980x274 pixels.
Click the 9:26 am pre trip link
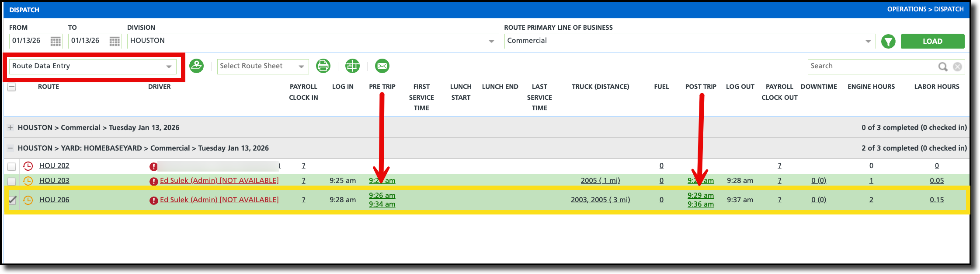(382, 195)
